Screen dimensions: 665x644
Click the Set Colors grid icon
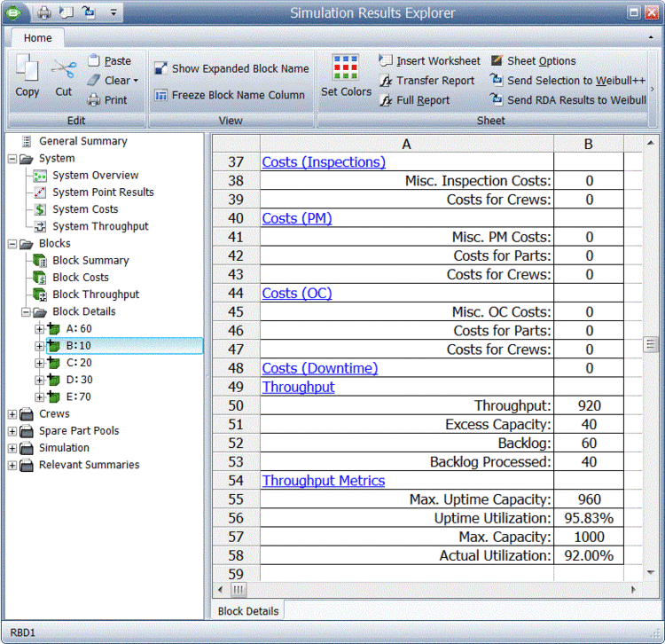click(x=346, y=67)
